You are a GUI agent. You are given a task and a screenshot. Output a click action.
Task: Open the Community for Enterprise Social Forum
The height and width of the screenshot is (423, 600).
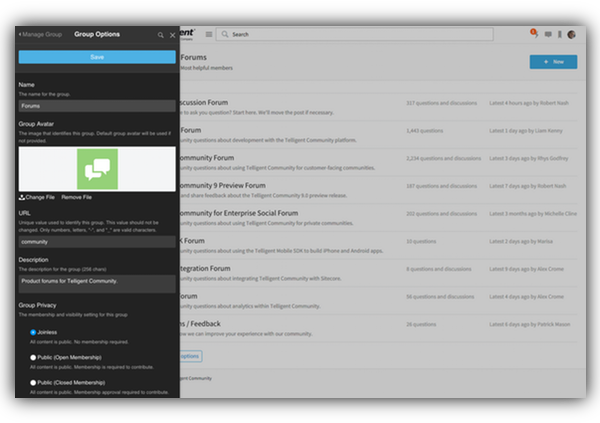(239, 213)
